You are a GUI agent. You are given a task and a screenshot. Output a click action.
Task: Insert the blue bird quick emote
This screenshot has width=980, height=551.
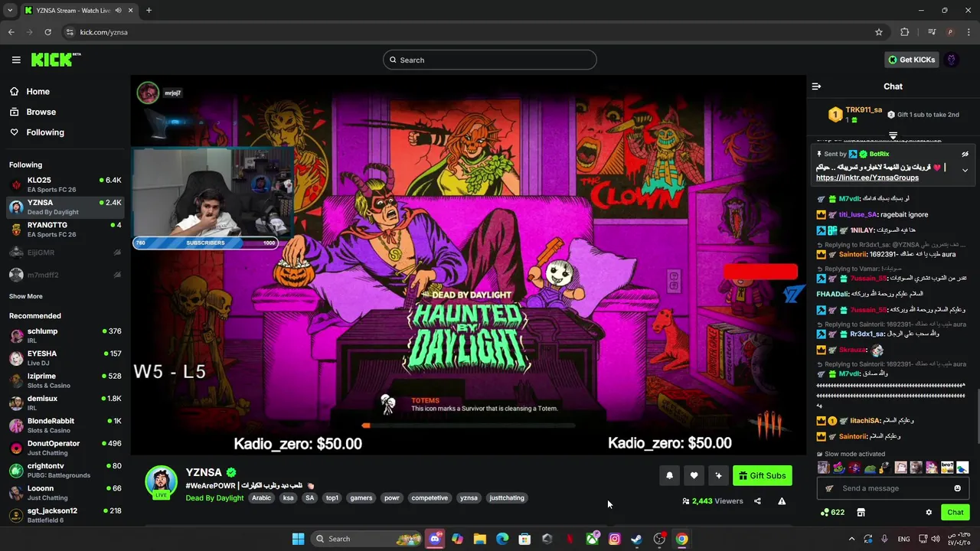[962, 467]
